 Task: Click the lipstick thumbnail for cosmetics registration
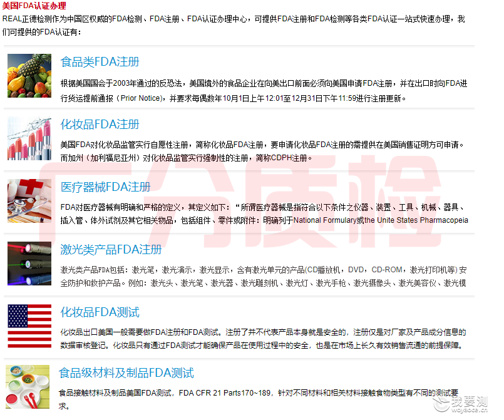(29, 138)
